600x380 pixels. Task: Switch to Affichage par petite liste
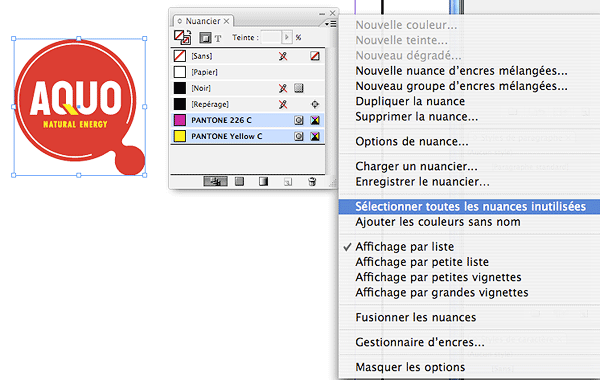click(x=422, y=262)
